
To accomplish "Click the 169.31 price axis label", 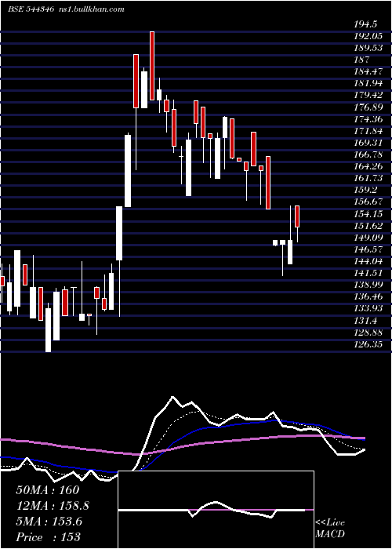I will click(368, 143).
